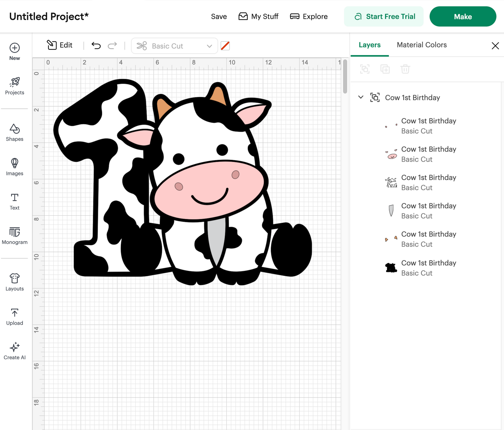
Task: Undo the last action
Action: pyautogui.click(x=96, y=46)
